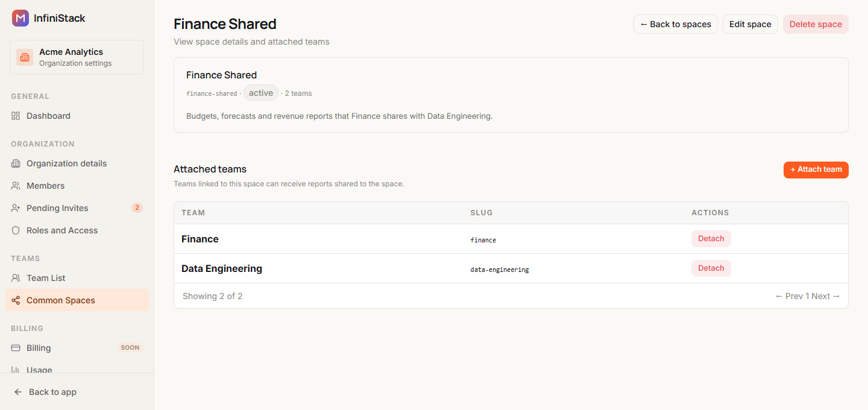Open the Dashboard page
Viewport: 868px width, 410px height.
tap(77, 116)
